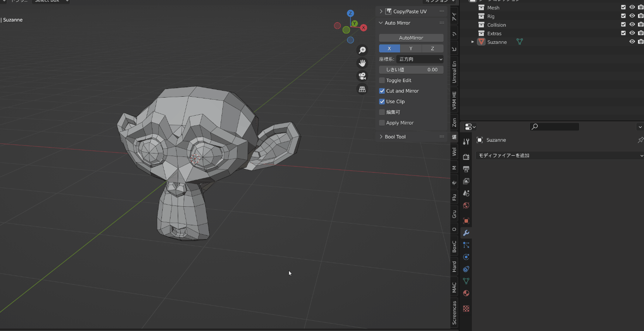Screen dimensions: 644x331
Task: Open the Physics properties tab
Action: 466,257
